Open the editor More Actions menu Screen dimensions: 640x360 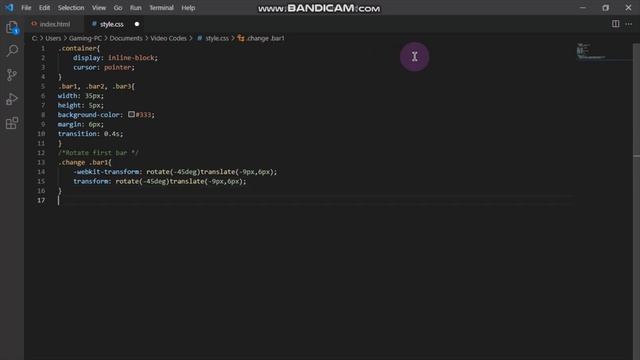(x=629, y=24)
